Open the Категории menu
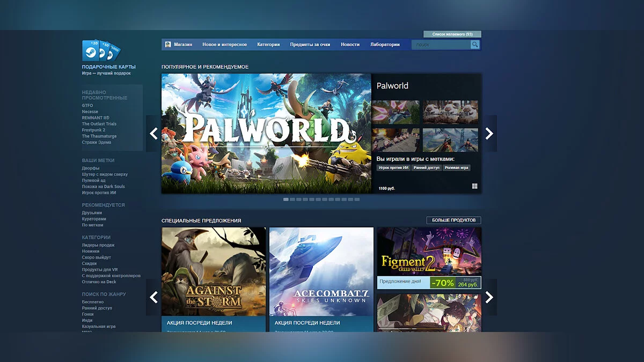 pyautogui.click(x=268, y=45)
